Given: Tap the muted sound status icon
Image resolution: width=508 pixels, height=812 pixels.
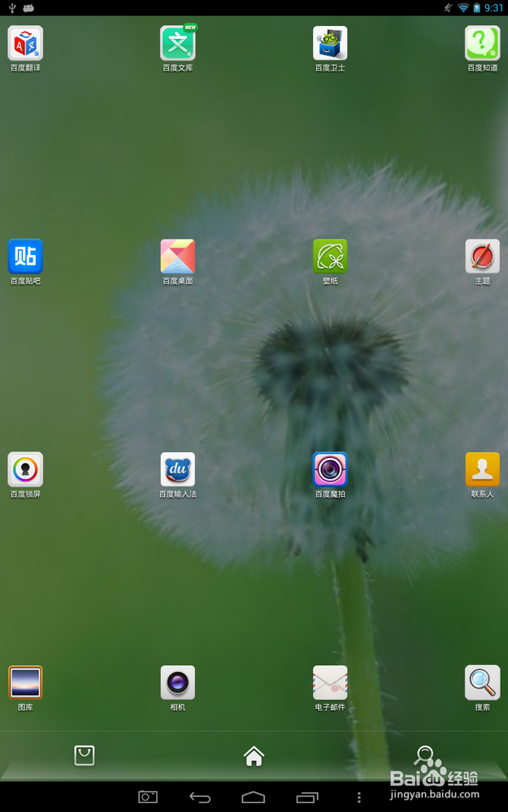Looking at the screenshot, I should 449,8.
